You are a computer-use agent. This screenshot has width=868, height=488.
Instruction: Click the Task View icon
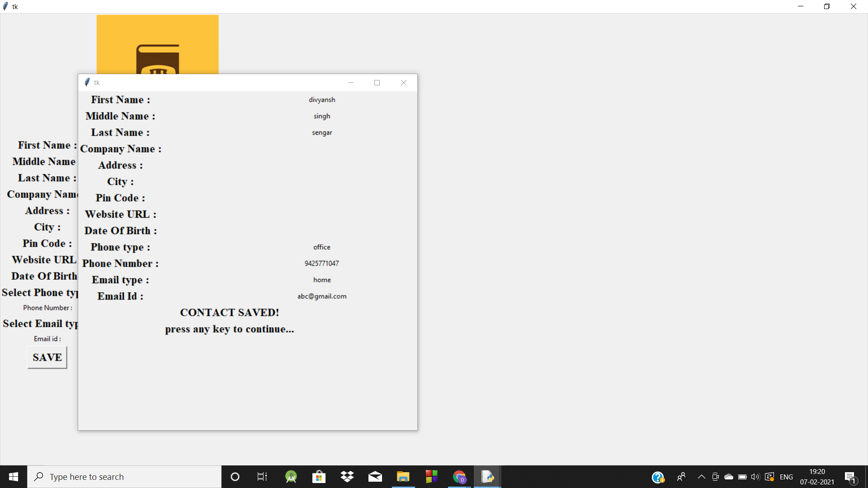point(262,477)
